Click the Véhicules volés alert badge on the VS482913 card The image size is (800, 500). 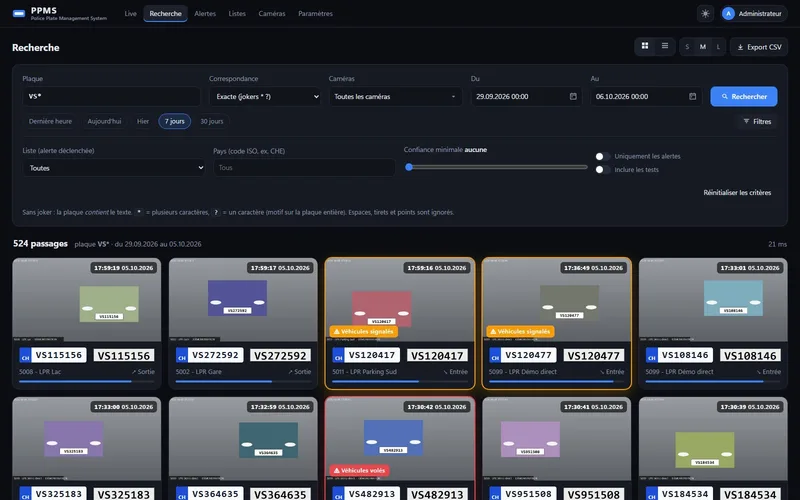pos(359,470)
